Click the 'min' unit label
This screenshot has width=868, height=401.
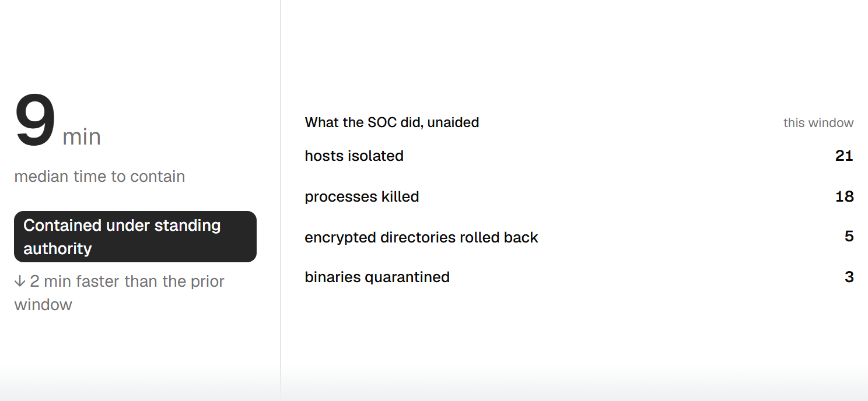point(82,138)
